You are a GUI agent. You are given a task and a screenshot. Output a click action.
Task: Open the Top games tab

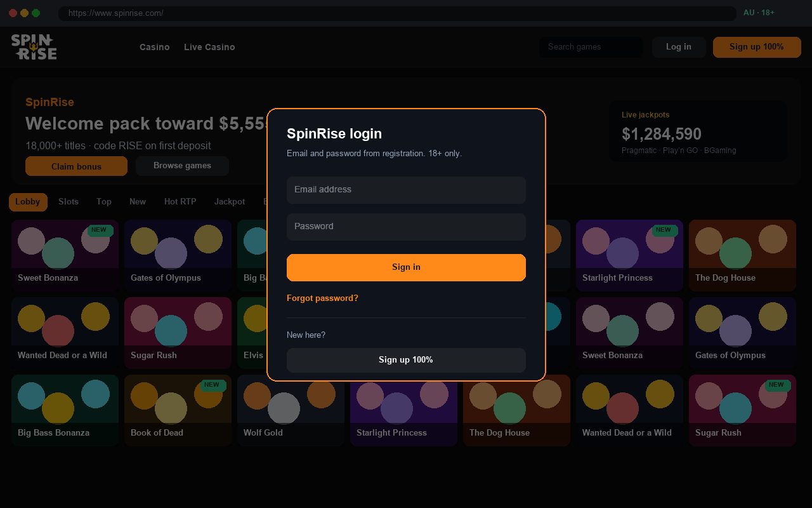pyautogui.click(x=104, y=202)
